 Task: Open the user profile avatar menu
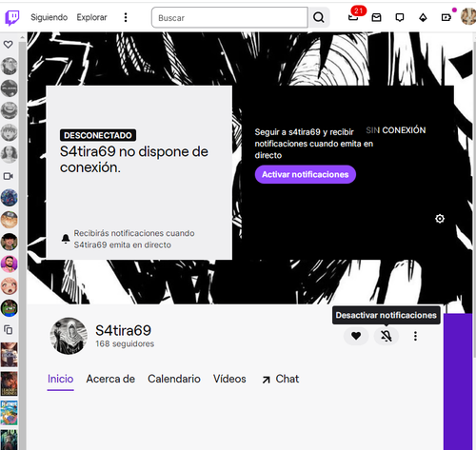click(x=468, y=16)
